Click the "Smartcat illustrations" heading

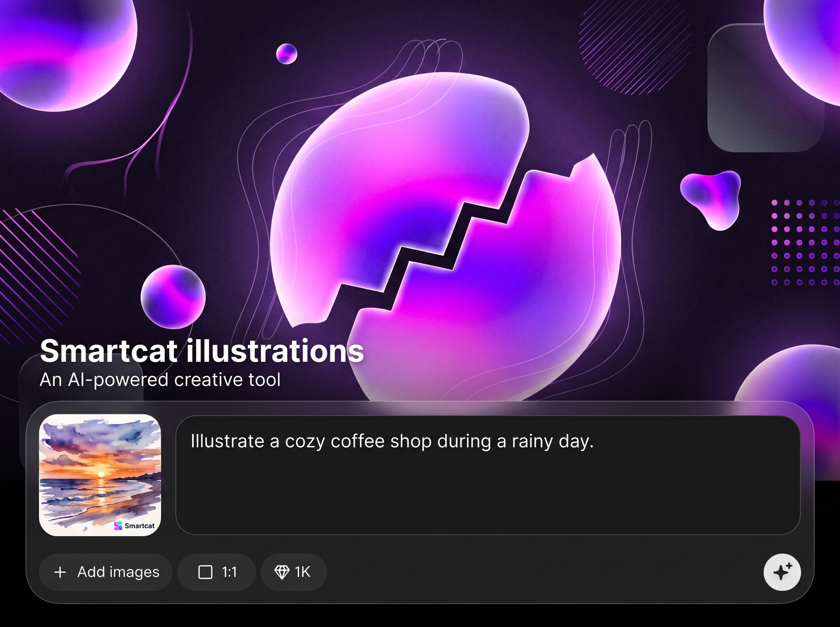[x=202, y=351]
